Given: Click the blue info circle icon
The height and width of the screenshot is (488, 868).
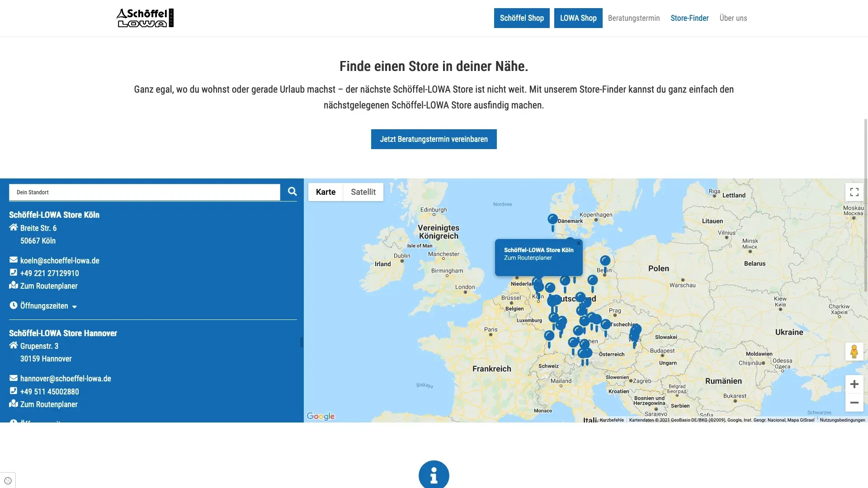Looking at the screenshot, I should pos(434,474).
